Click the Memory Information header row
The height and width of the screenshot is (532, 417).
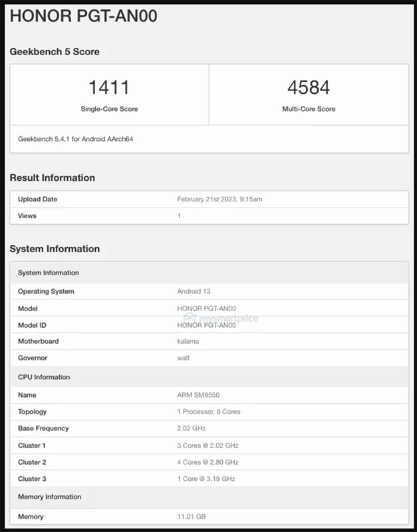209,497
